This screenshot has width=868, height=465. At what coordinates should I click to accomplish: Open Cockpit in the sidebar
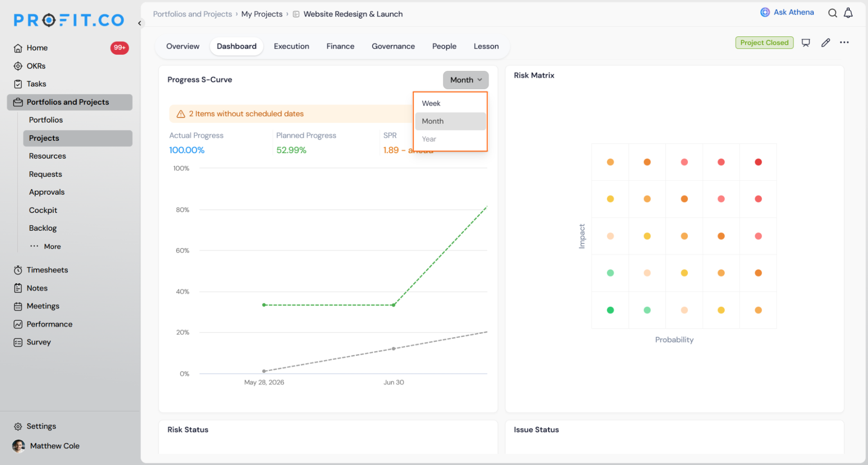(43, 210)
